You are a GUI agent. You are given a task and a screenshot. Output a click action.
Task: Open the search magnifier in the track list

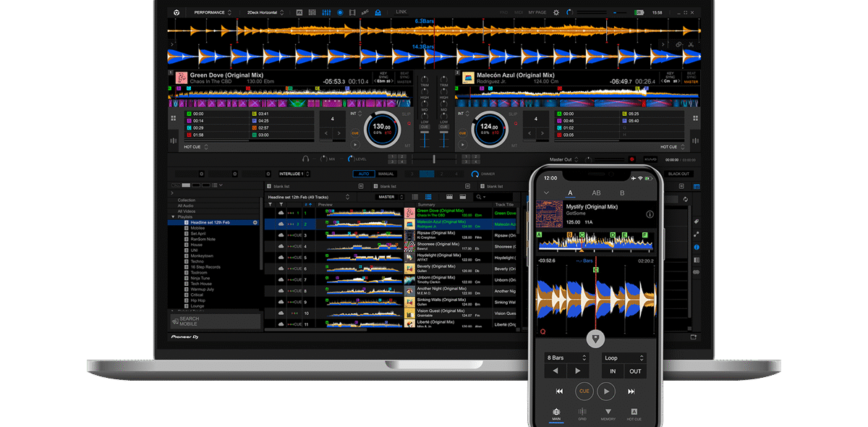click(479, 196)
